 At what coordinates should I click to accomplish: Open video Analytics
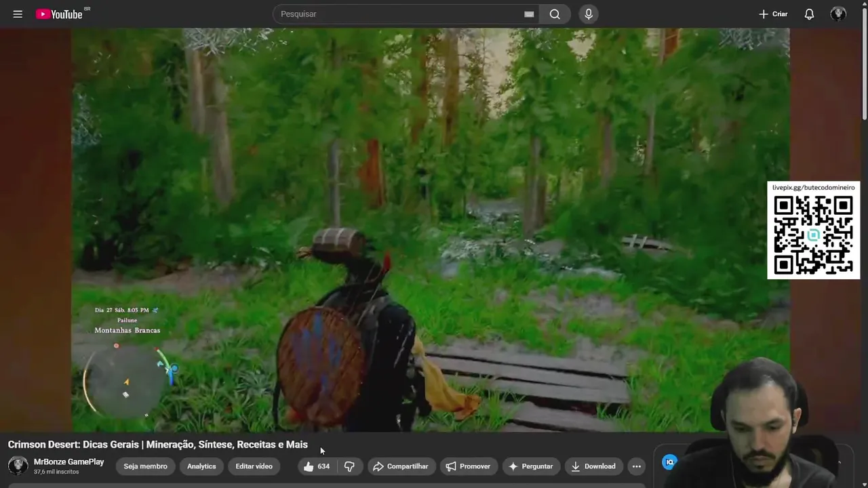coord(201,466)
